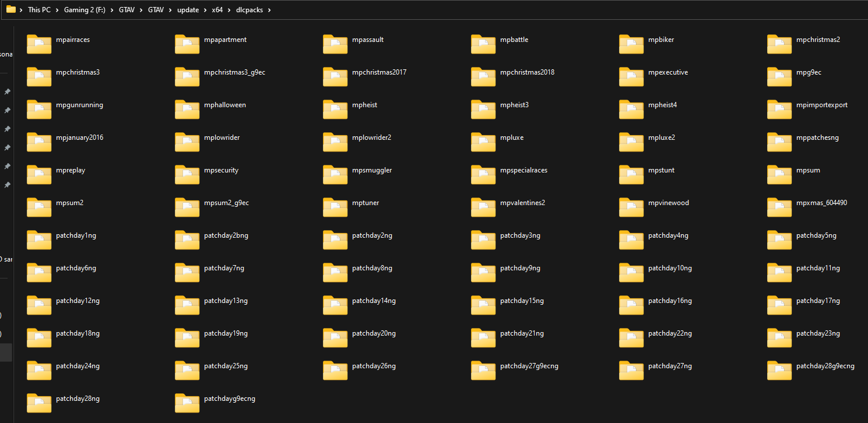Screen dimensions: 868x423
Task: Select the mpairraces folder icon
Action: (x=39, y=44)
